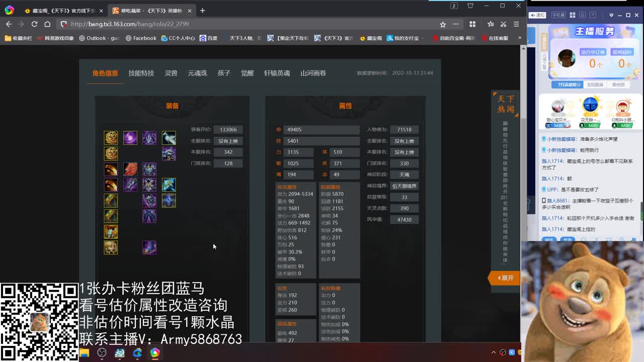Switch to the 元魂珠 tab
Viewport: 644px width, 362px height.
pos(198,73)
